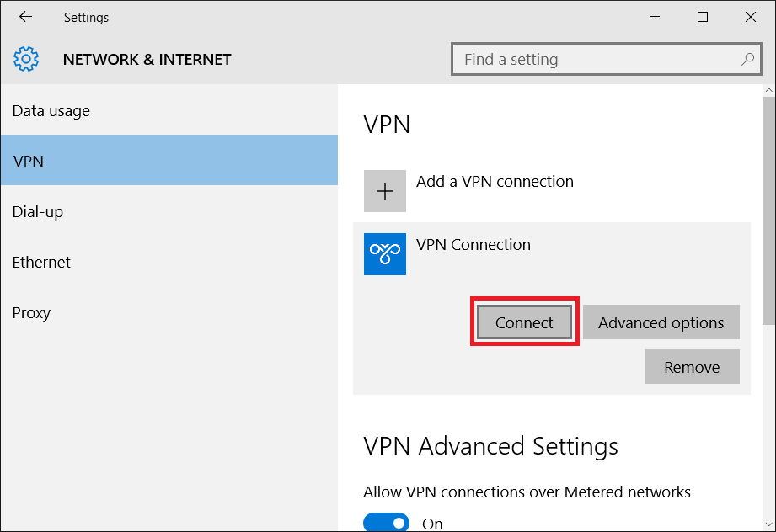Click the Settings gear icon

pos(26,59)
